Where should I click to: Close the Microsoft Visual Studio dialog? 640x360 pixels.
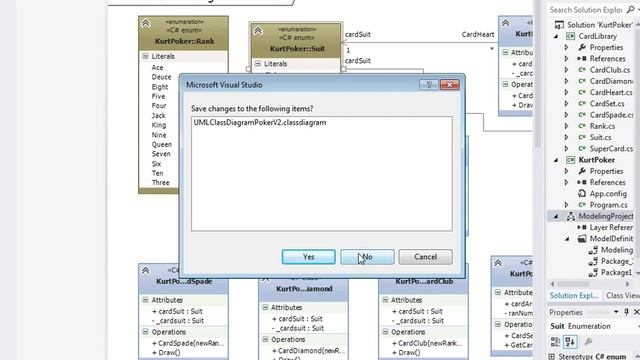450,84
